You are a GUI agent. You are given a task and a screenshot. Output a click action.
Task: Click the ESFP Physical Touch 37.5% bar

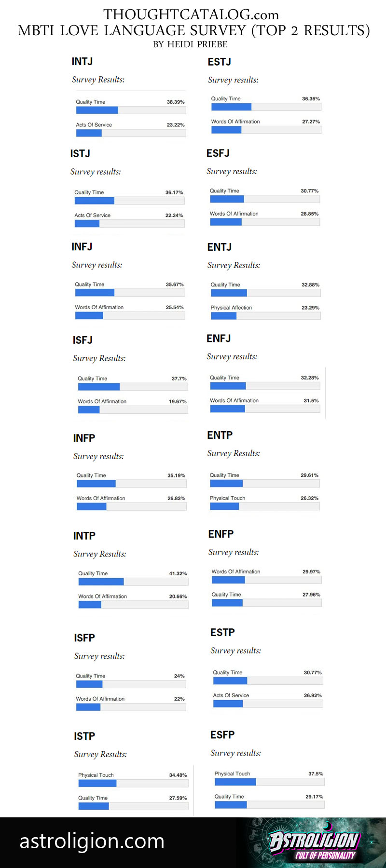269,782
